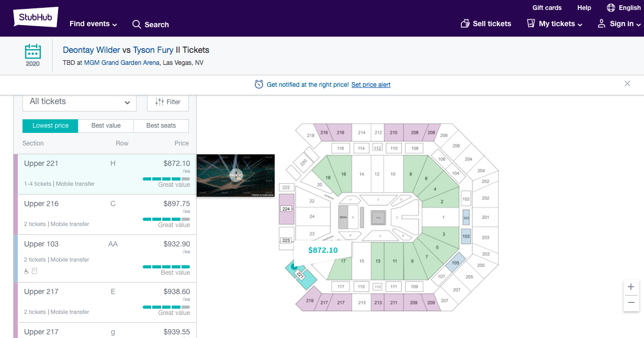Zoom out of the seat map
This screenshot has height=338, width=644.
coord(631,302)
